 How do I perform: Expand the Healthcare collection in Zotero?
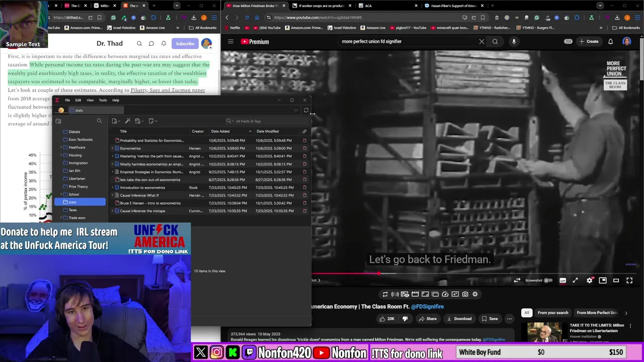tap(61, 147)
